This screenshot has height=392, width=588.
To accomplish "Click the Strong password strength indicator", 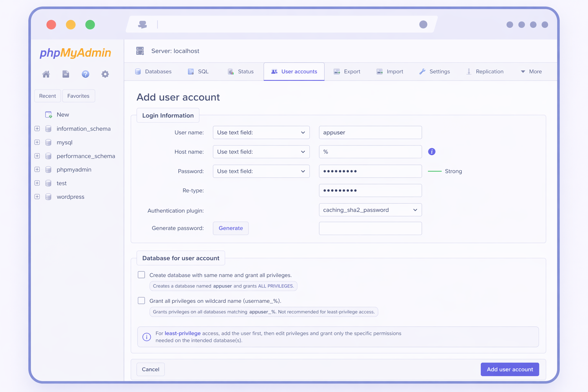I will coord(445,171).
